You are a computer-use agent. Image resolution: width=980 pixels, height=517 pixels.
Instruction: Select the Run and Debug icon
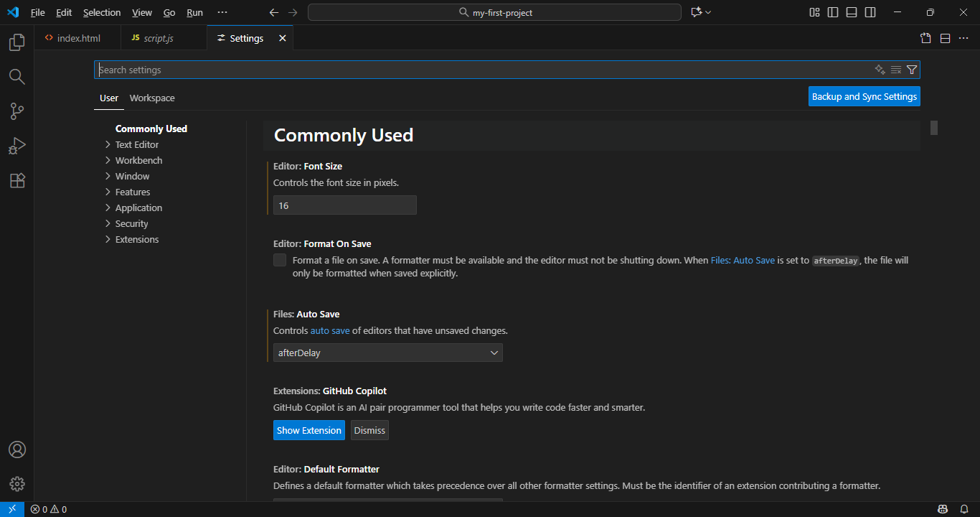[x=17, y=146]
